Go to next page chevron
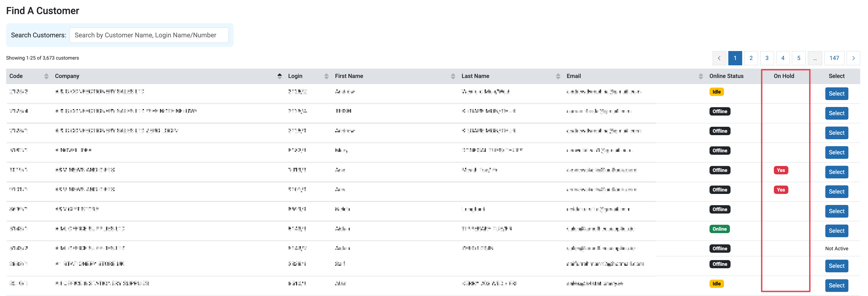This screenshot has width=868, height=296. click(x=853, y=58)
